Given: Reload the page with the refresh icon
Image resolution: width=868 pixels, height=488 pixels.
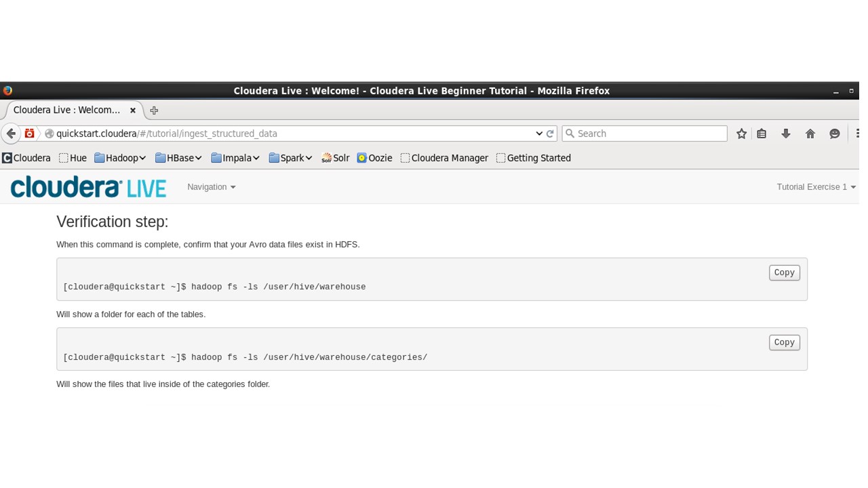Looking at the screenshot, I should click(550, 134).
